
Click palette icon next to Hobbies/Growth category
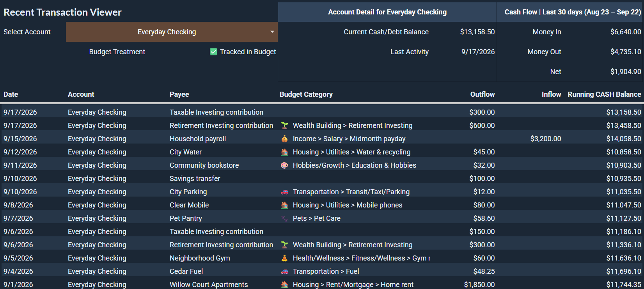tap(285, 165)
